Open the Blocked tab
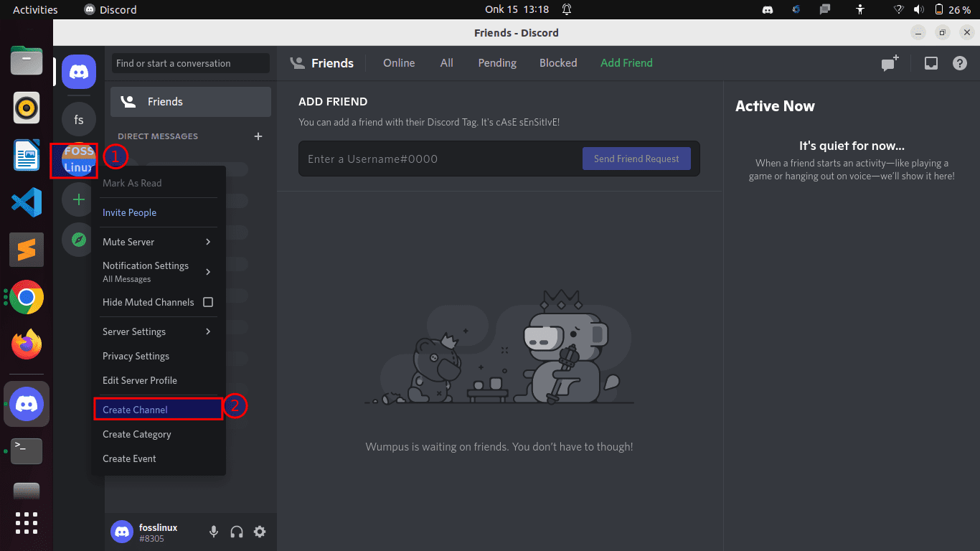This screenshot has width=980, height=551. pos(558,63)
